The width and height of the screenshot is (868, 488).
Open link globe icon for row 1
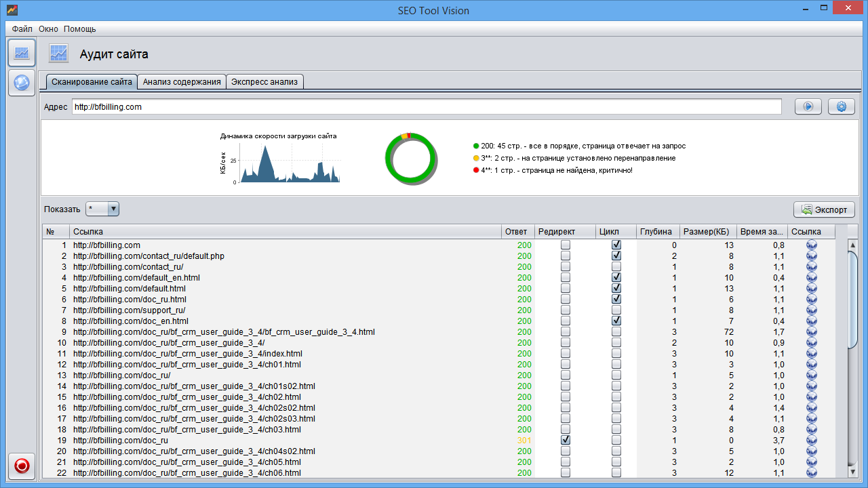812,245
